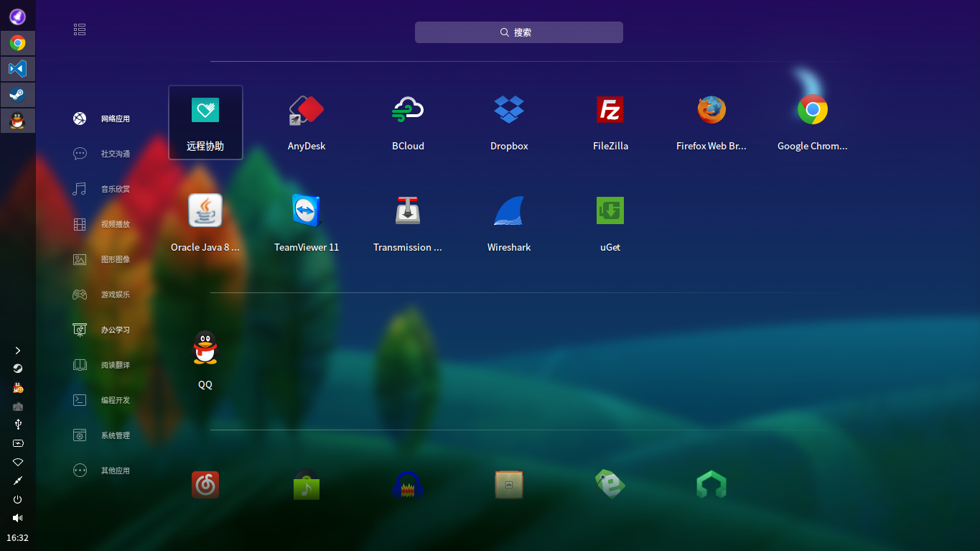The height and width of the screenshot is (551, 980).
Task: Open Google Chrome from the dock
Action: point(18,43)
